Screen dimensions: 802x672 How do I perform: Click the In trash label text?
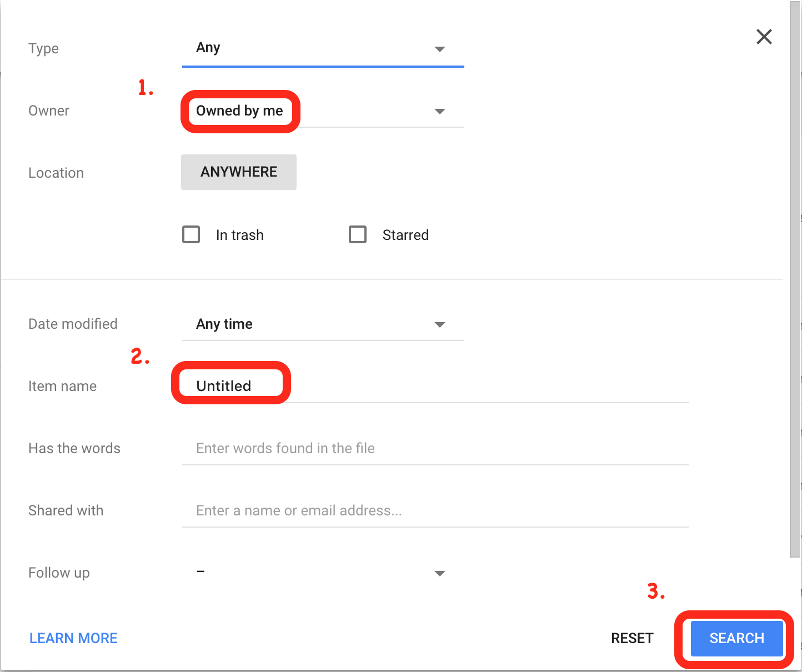coord(240,235)
